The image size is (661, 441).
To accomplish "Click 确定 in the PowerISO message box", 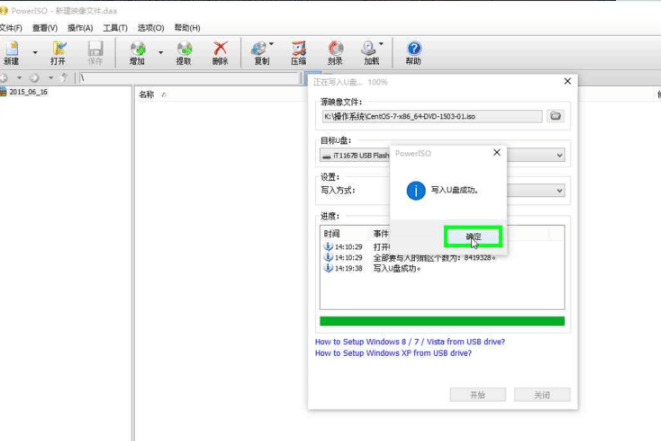I will pos(473,237).
